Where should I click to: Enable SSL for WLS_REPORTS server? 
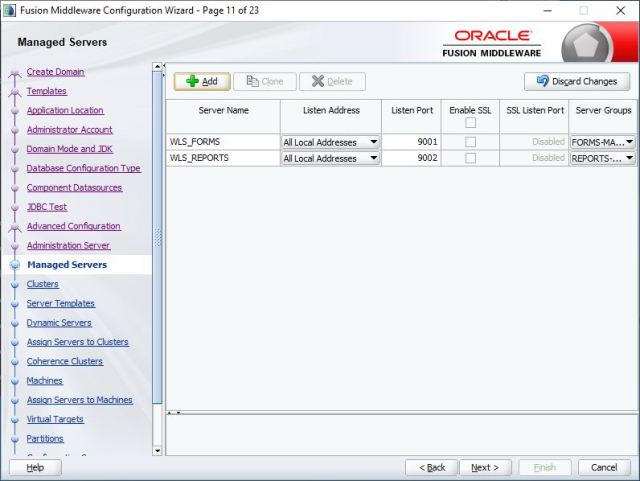click(470, 158)
